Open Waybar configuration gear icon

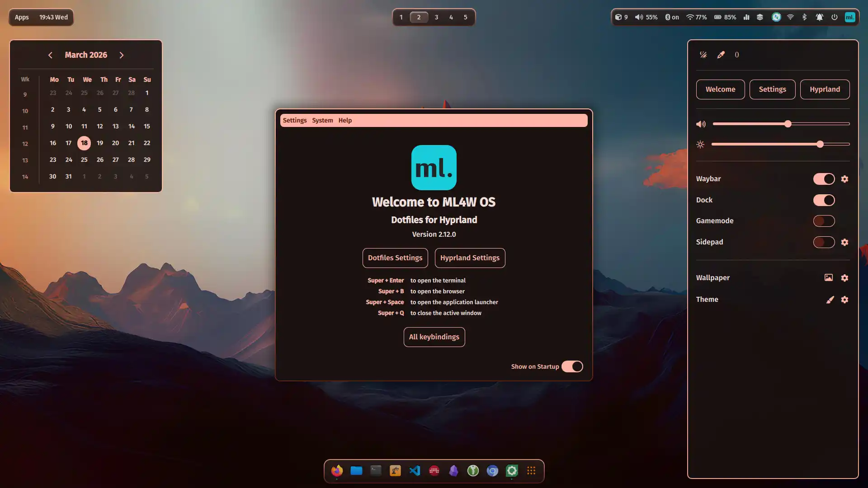(844, 179)
